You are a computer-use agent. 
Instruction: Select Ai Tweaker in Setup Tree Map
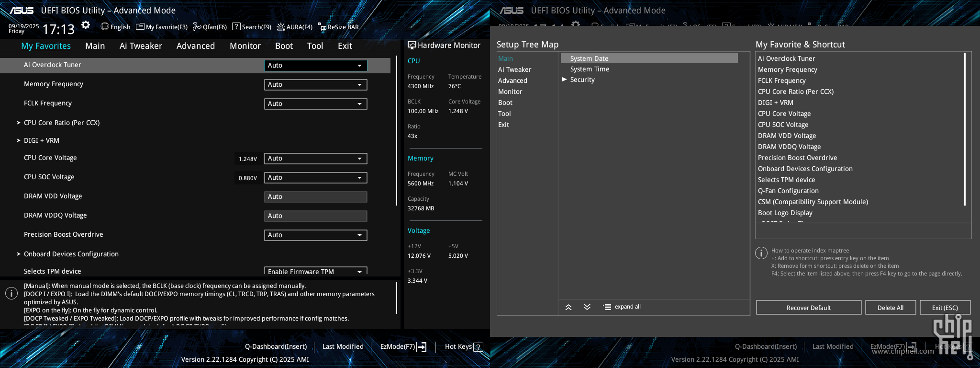point(514,69)
